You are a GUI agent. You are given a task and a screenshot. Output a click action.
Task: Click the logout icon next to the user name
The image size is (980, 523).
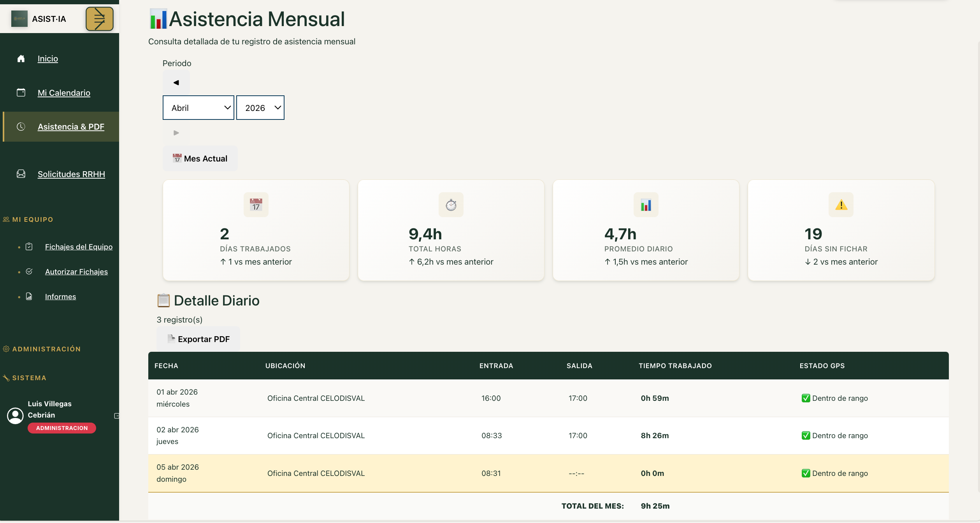[116, 416]
